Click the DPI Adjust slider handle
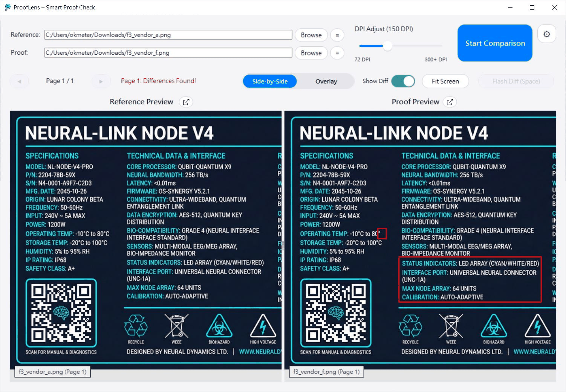This screenshot has height=392, width=566. (387, 46)
